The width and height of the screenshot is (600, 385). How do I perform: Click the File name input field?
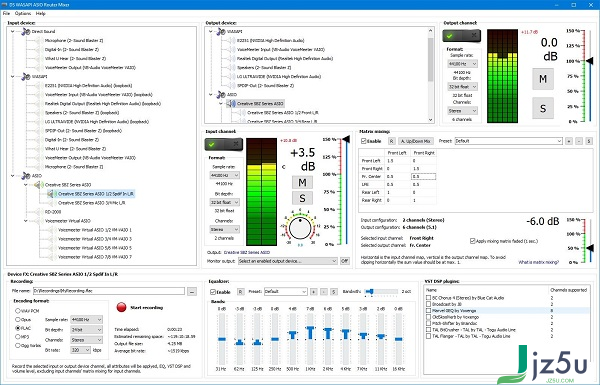109,292
